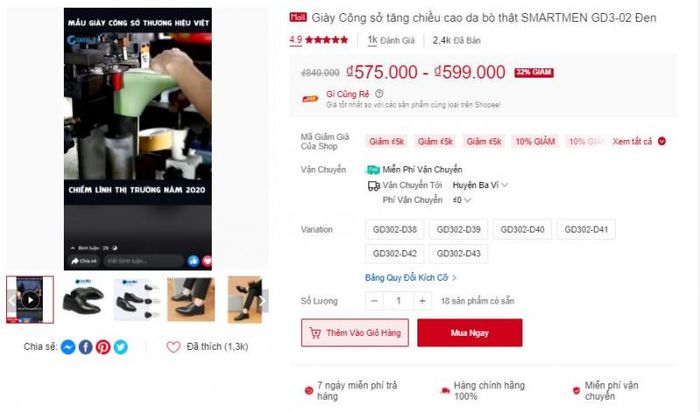Select variation GD302-D43
This screenshot has width=700, height=412.
click(x=458, y=254)
